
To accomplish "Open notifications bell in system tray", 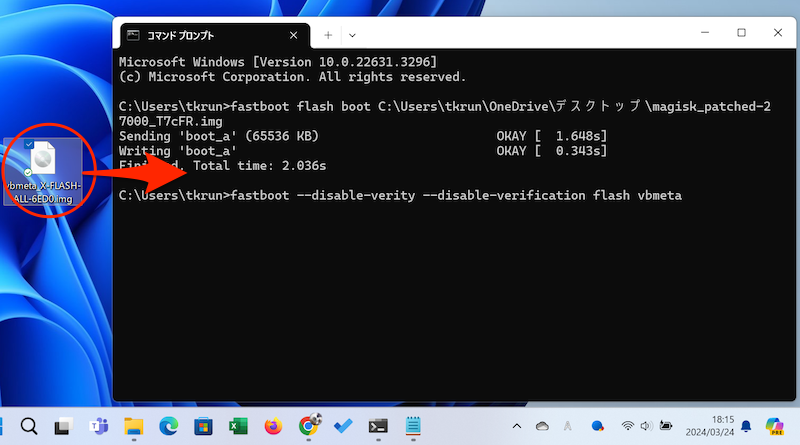I will 746,427.
